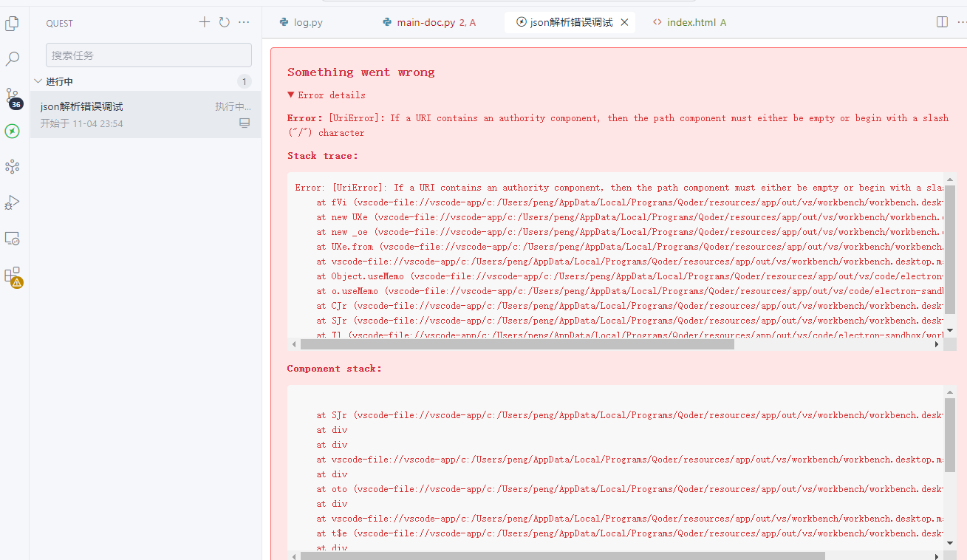Close the json解析错误调试 tab

[624, 22]
